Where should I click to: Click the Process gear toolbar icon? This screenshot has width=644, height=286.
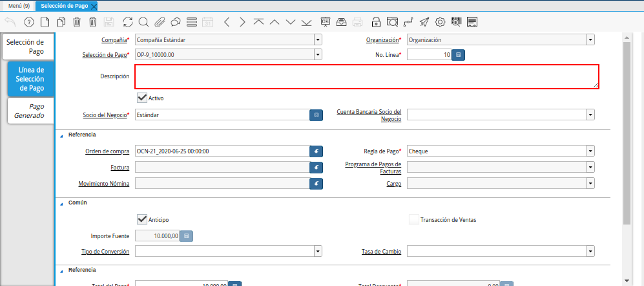(x=440, y=22)
